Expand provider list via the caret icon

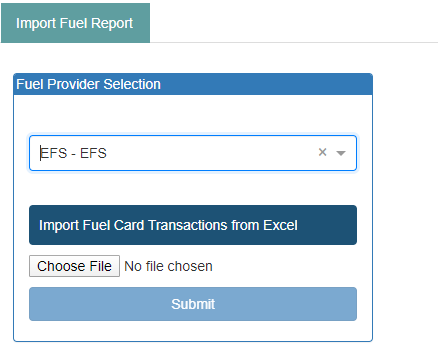pyautogui.click(x=341, y=153)
